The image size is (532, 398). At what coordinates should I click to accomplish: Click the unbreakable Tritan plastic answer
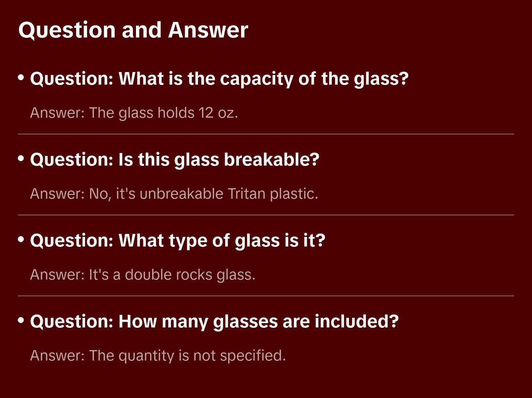coord(174,194)
